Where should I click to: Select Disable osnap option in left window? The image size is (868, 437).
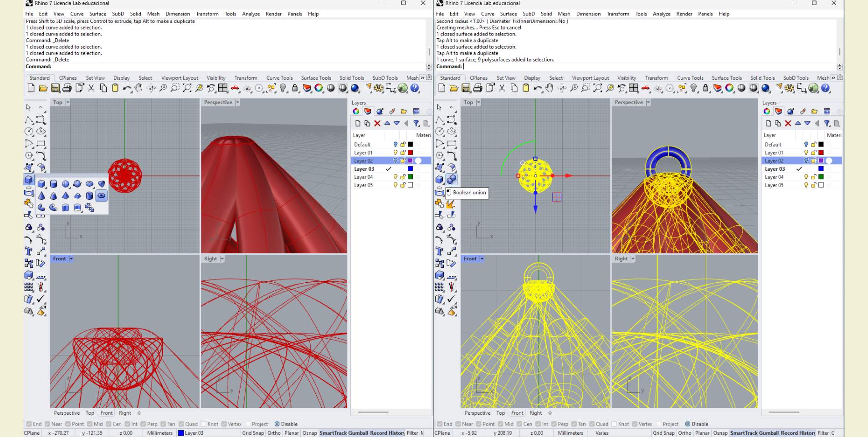tap(277, 424)
